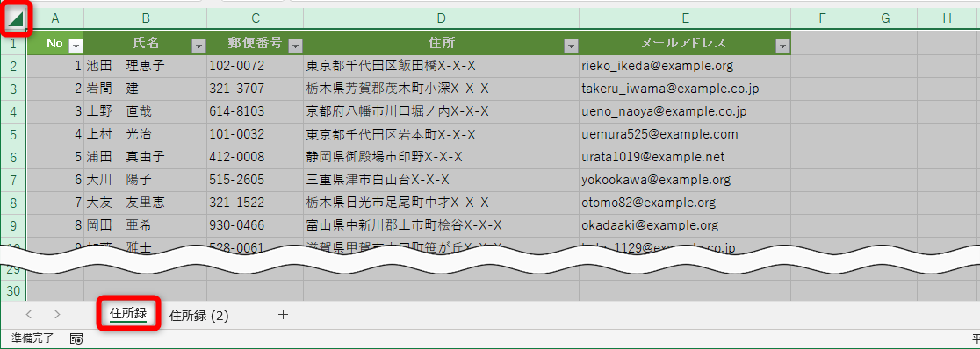Open the メールアドレス filter dropdown
980x349 pixels.
[x=782, y=46]
